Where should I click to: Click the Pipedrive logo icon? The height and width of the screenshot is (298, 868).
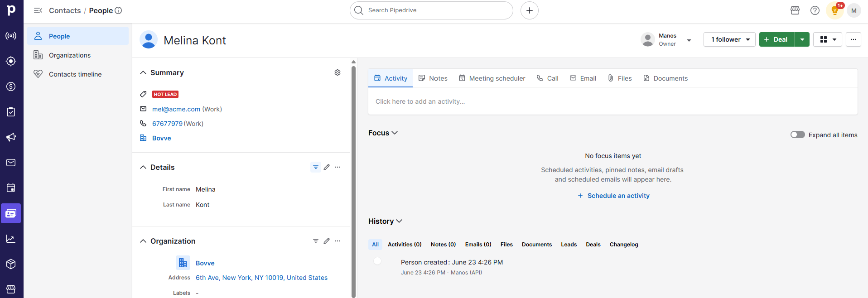tap(11, 10)
